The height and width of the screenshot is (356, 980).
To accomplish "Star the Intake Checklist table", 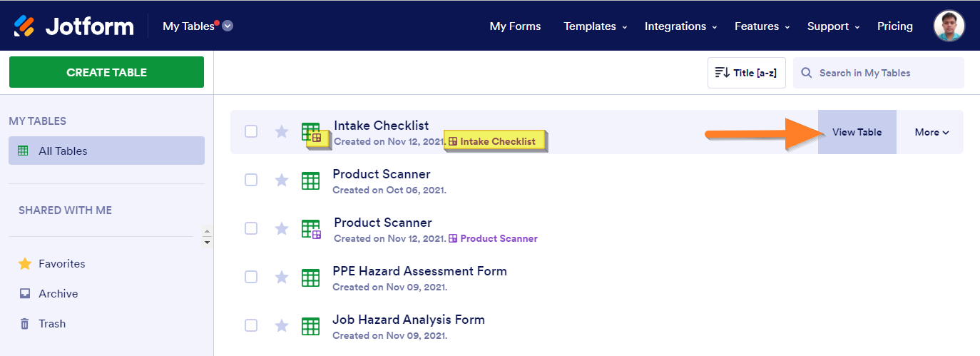I will pos(282,131).
